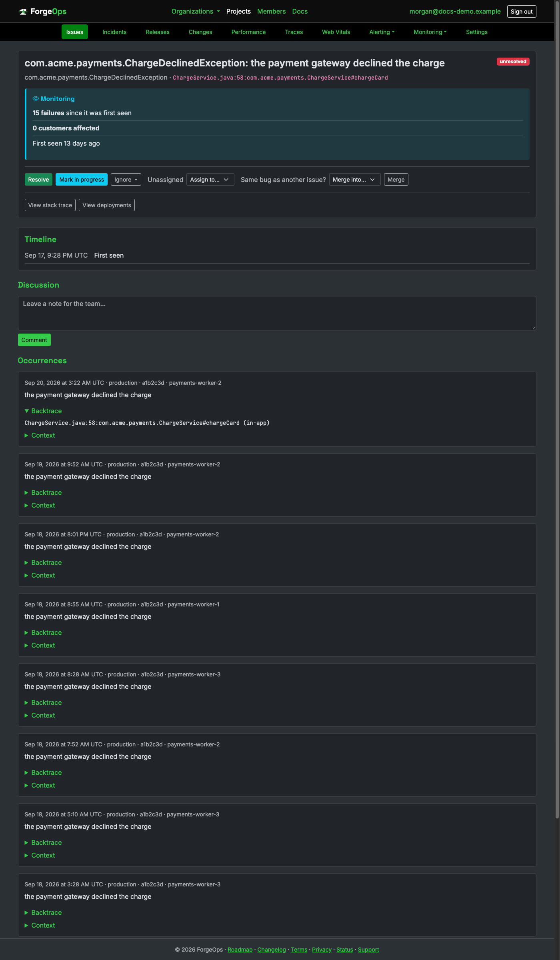Expand Context under Sep 20 occurrence
560x960 pixels.
(40, 435)
